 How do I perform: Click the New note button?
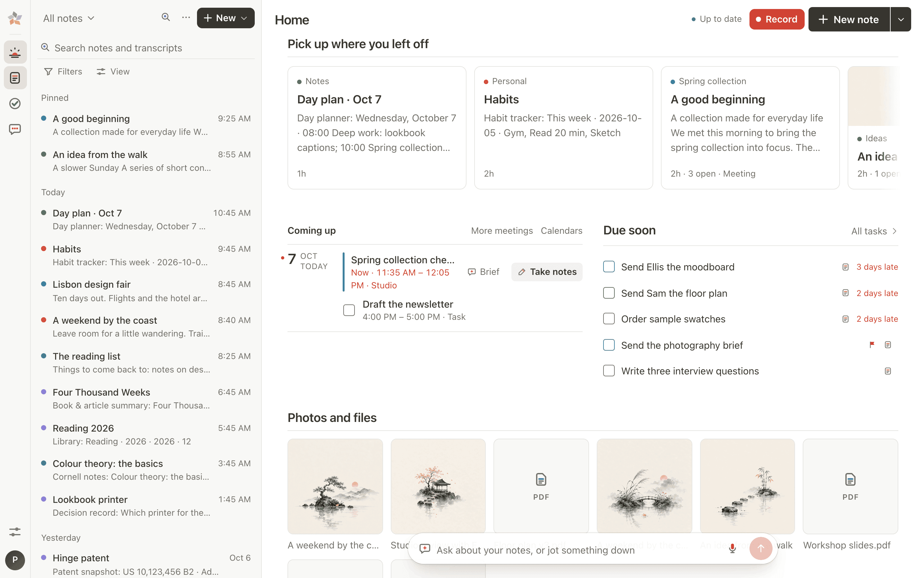[x=849, y=20]
